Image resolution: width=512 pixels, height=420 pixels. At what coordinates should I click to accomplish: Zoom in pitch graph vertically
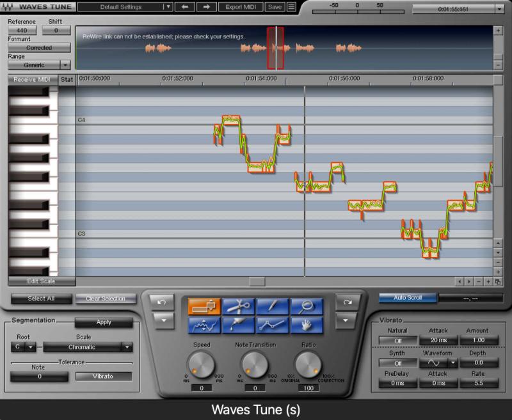(x=498, y=272)
